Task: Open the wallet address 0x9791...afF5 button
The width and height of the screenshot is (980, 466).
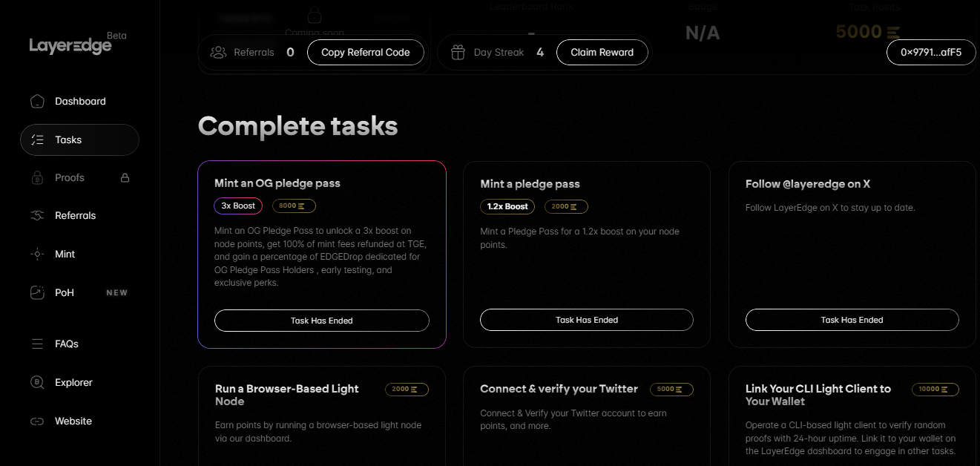Action: [x=931, y=53]
